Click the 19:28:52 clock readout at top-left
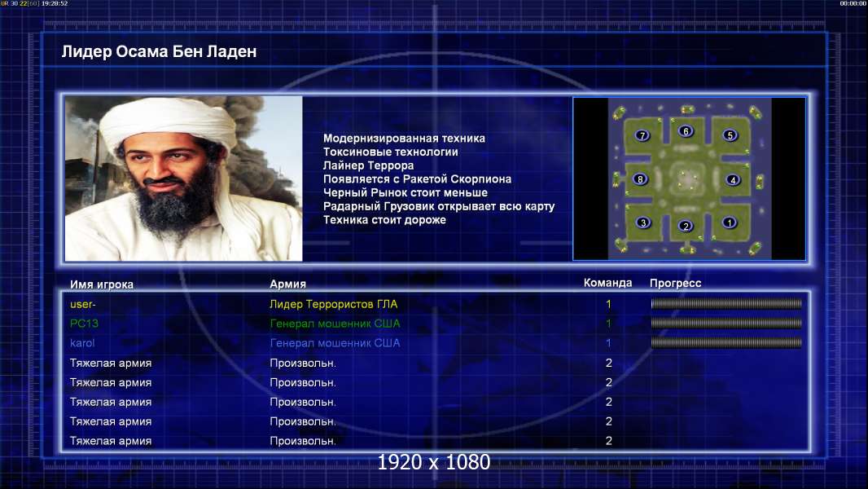 [x=55, y=3]
